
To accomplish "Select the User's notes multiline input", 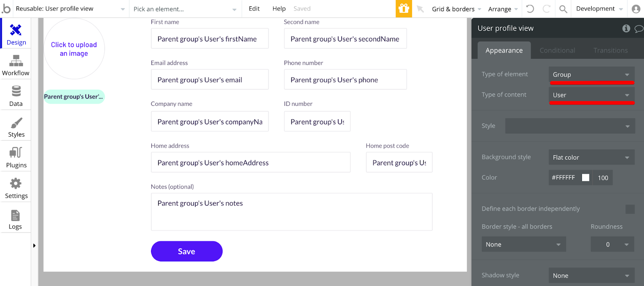I will [292, 212].
